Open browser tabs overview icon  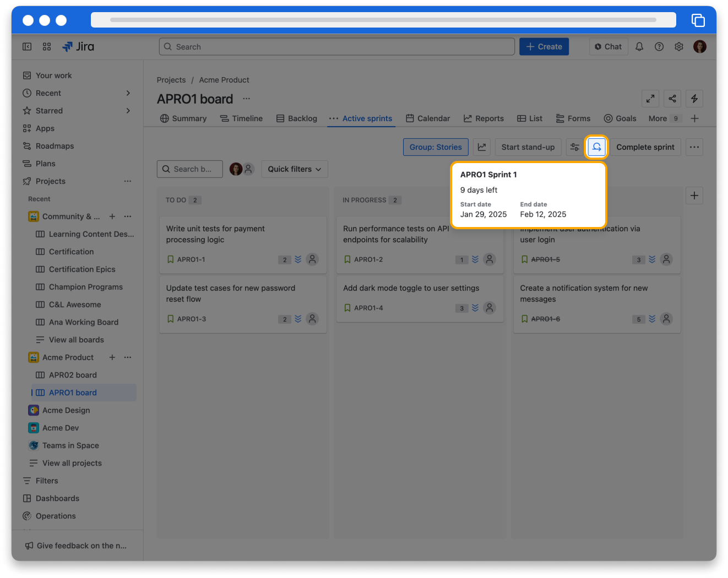(698, 20)
